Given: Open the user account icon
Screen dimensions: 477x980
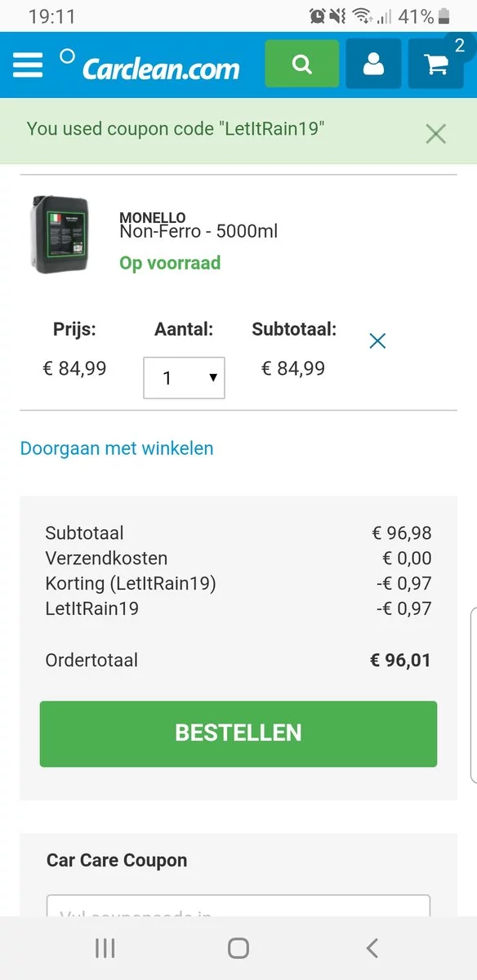Looking at the screenshot, I should pyautogui.click(x=373, y=64).
